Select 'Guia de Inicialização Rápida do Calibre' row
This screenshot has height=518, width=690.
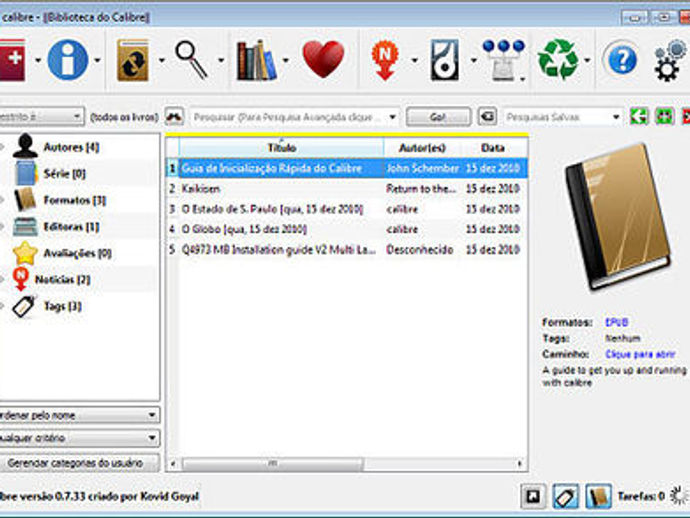click(x=347, y=168)
